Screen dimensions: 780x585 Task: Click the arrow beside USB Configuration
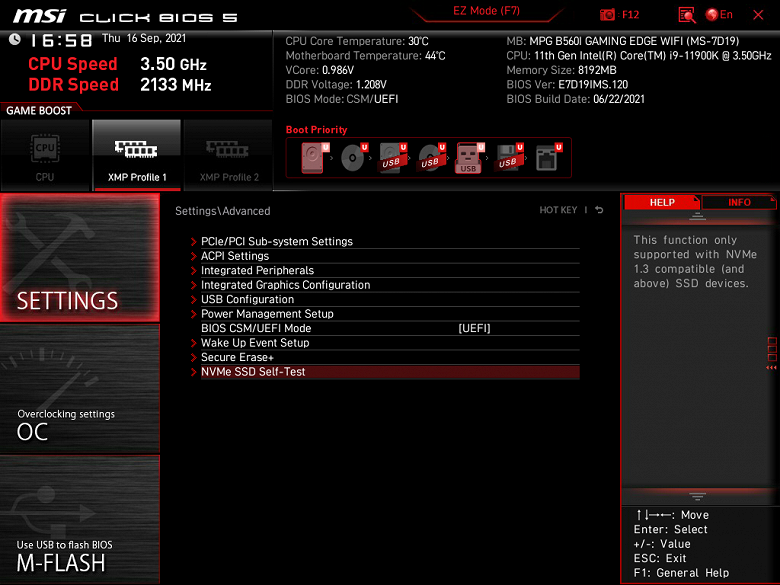coord(194,299)
